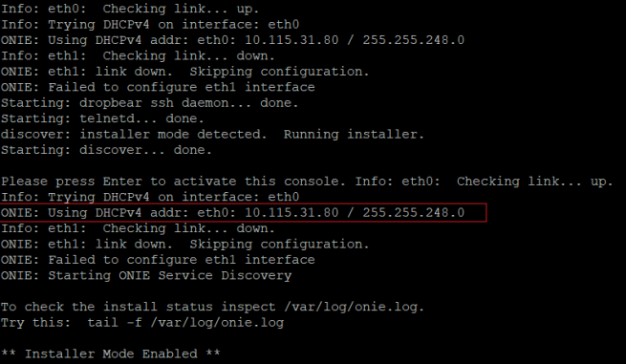Click the lower 'Info: Trying DHCPv4 on interface' line
Screen dimensions: 626x364
pyautogui.click(x=150, y=197)
